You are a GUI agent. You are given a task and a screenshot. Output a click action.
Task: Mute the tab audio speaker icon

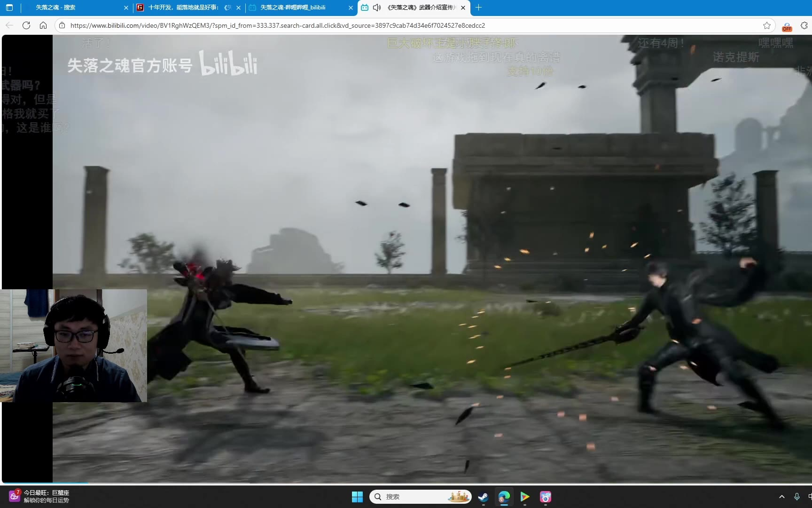point(377,8)
